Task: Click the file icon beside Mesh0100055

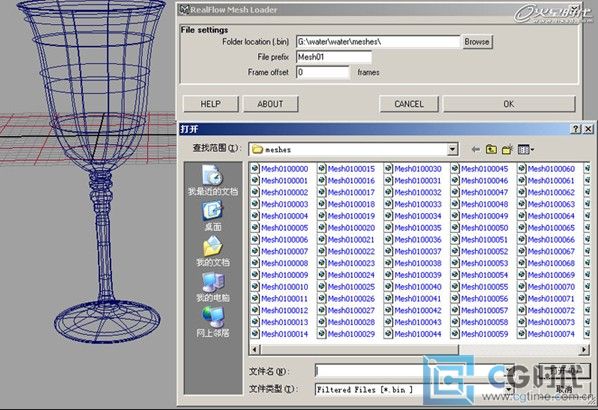Action: (x=455, y=286)
